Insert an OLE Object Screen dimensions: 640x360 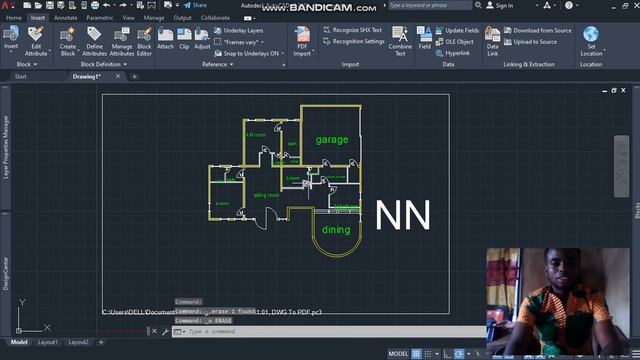(454, 42)
